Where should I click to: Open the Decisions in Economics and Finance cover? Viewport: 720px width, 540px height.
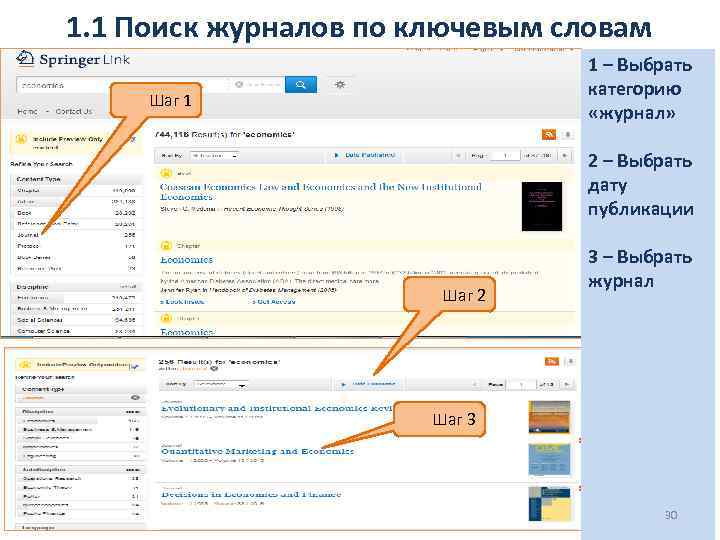(549, 504)
